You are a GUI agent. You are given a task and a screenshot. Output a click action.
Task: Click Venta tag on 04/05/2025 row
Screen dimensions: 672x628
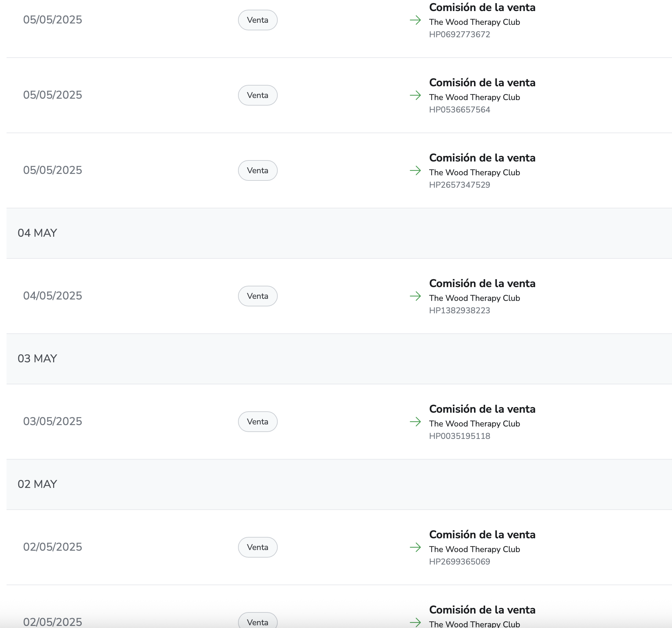pos(258,296)
